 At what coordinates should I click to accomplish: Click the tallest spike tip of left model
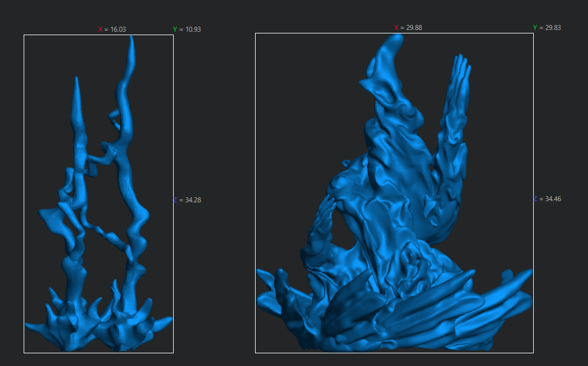(x=132, y=40)
